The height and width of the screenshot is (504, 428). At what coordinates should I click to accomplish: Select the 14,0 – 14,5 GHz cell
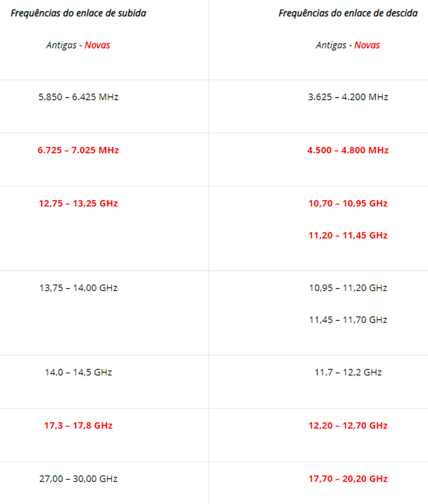tap(78, 372)
